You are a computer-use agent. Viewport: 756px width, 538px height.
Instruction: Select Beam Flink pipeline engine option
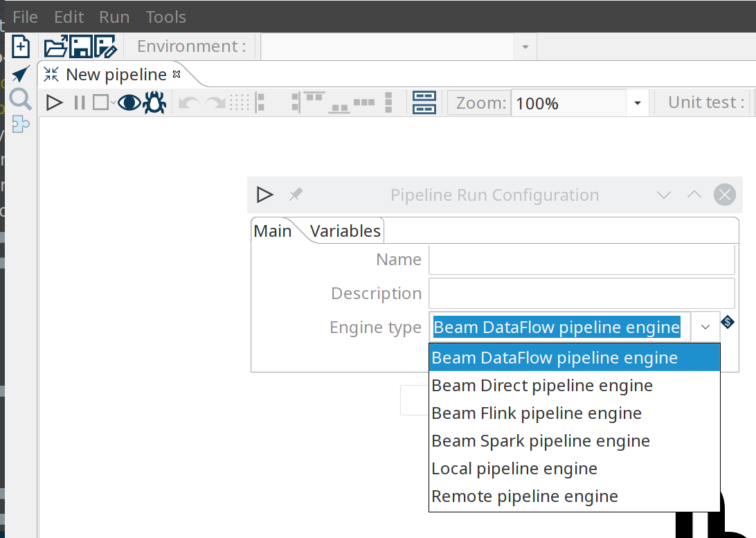[x=537, y=413]
